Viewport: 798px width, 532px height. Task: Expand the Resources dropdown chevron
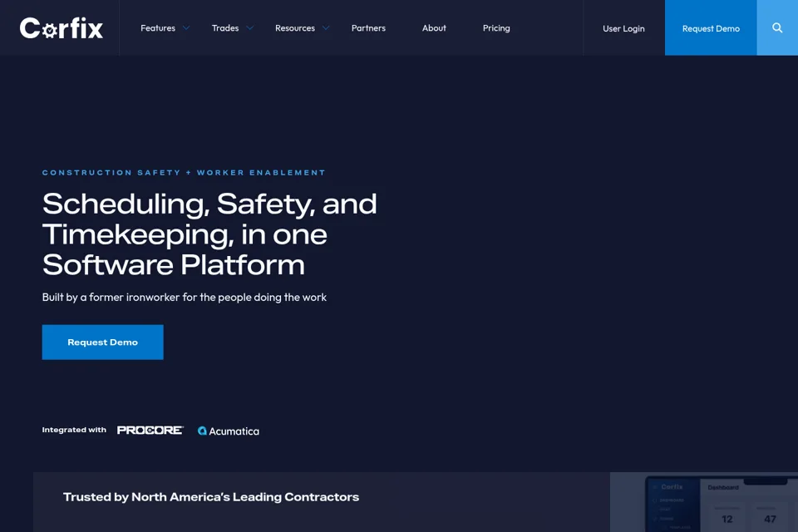click(326, 28)
